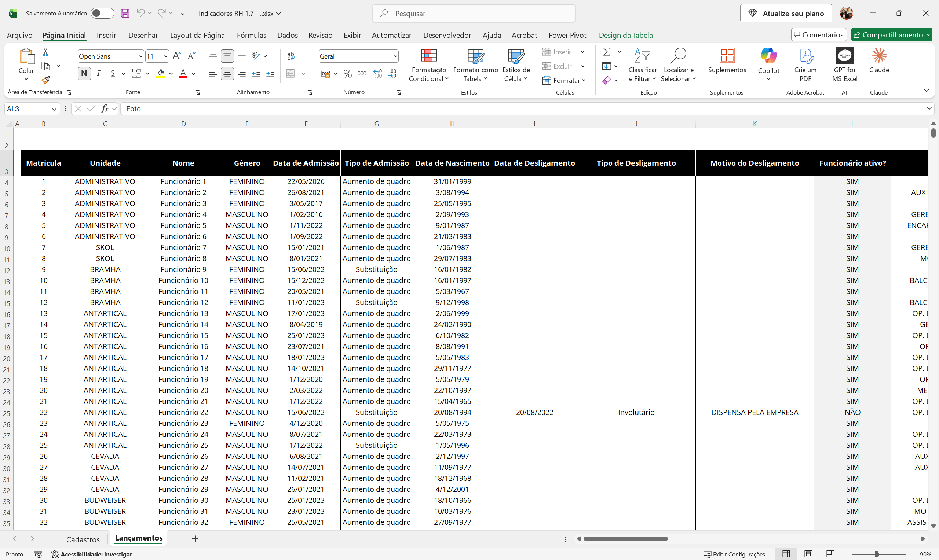Click the Comentários button
This screenshot has width=939, height=560.
point(819,35)
